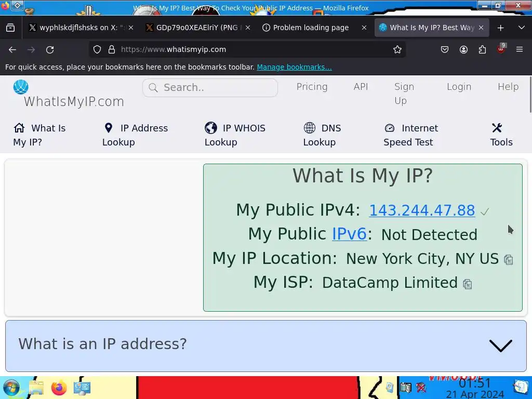Click the checkmark beside the IPv4 address
532x399 pixels.
coord(485,212)
